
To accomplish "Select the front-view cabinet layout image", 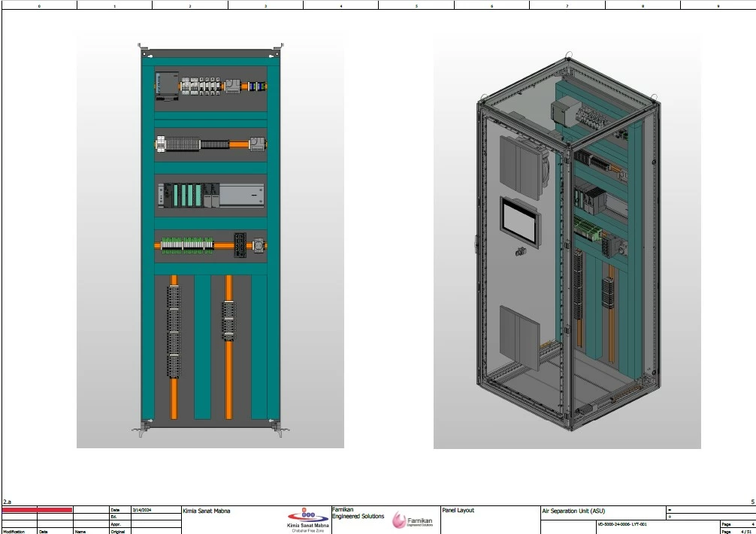I will (x=210, y=241).
